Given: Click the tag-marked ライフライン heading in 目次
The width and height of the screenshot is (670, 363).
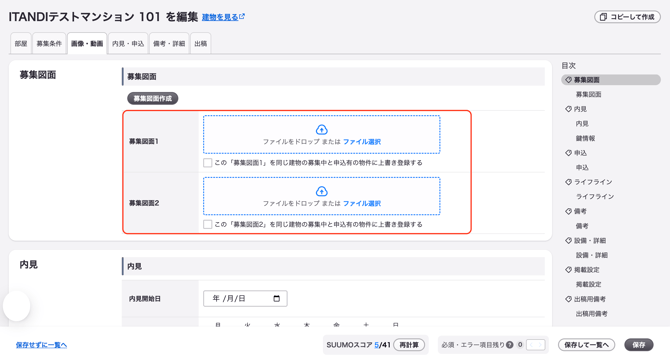Looking at the screenshot, I should [588, 182].
